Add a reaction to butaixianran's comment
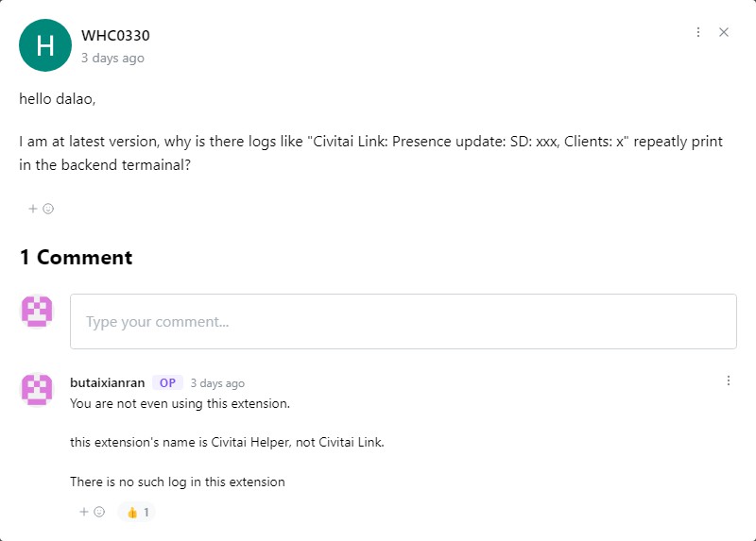 point(92,512)
